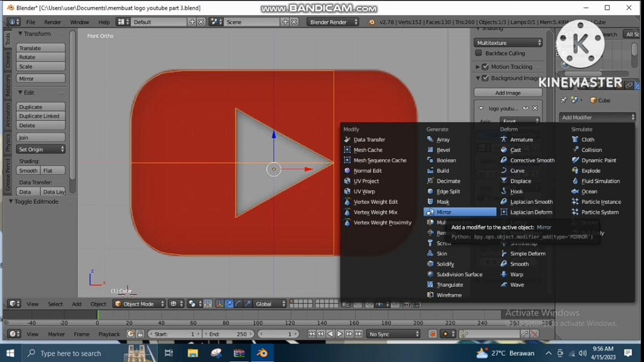This screenshot has height=362, width=644.
Task: Click the Triangulate modifier icon
Action: coord(430,284)
